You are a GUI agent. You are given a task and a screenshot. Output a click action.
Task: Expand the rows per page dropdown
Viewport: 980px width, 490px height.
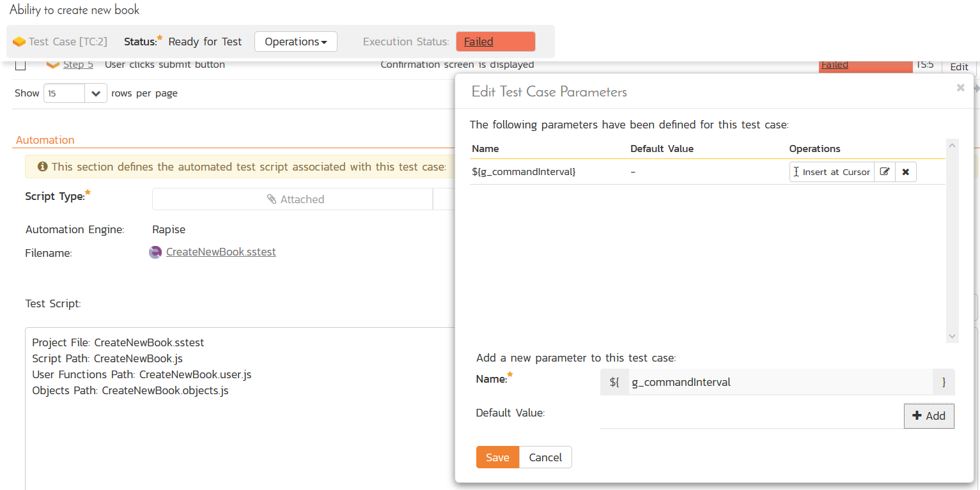click(x=95, y=93)
